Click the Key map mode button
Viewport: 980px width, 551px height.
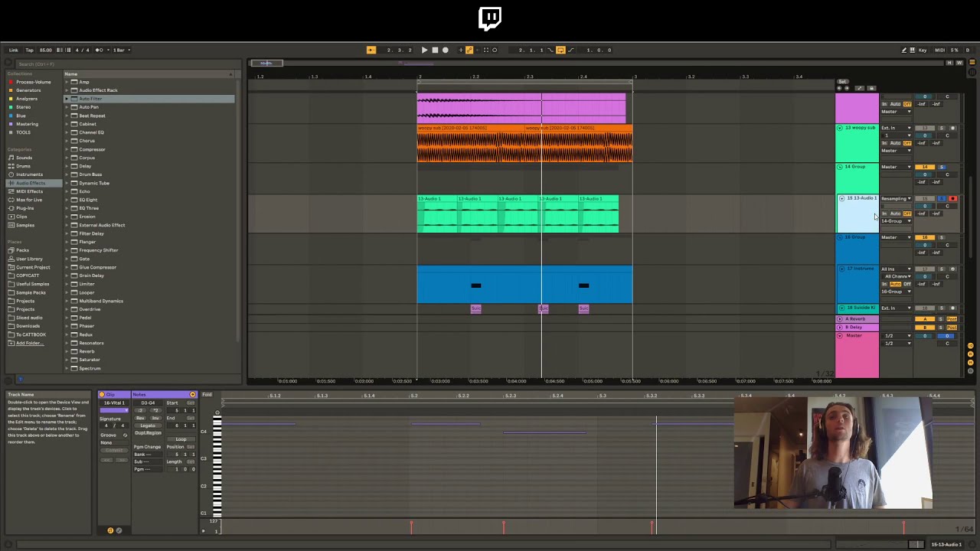922,50
